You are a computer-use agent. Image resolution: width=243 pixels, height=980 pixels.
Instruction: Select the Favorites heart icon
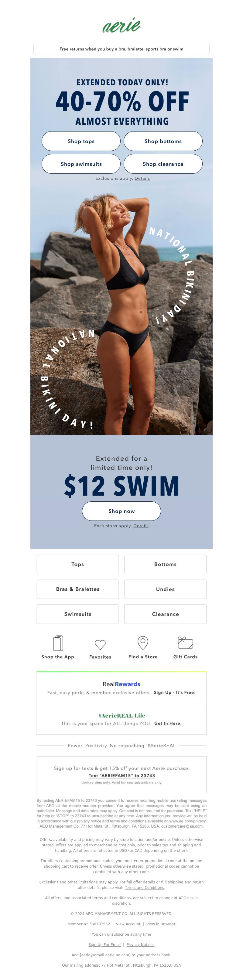coord(100,644)
